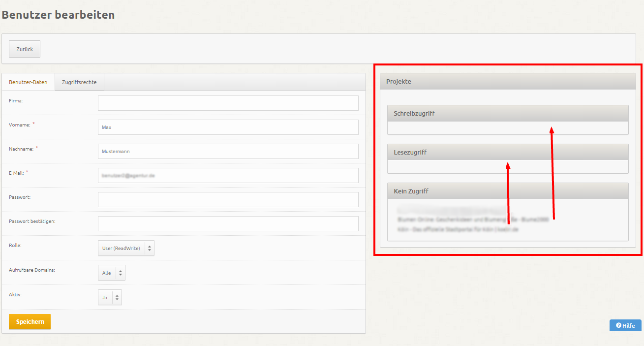The image size is (644, 346).
Task: Click the Kein Zugriff section header
Action: (x=508, y=191)
